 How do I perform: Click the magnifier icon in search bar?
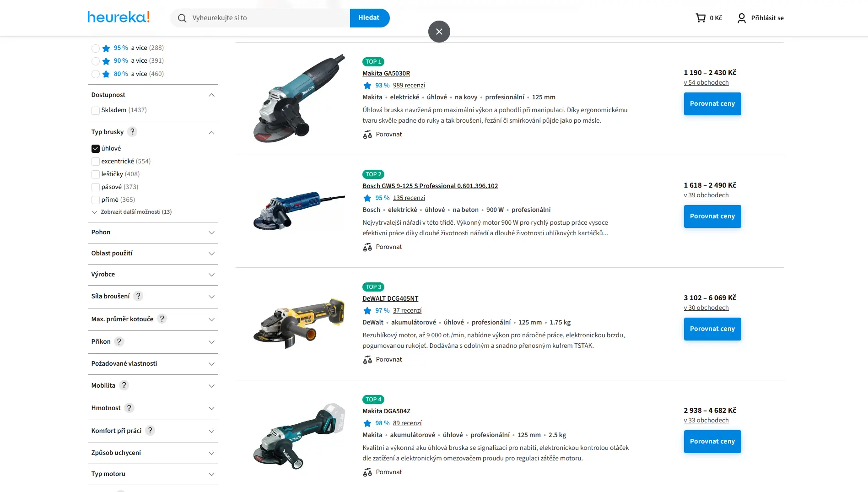coord(182,18)
